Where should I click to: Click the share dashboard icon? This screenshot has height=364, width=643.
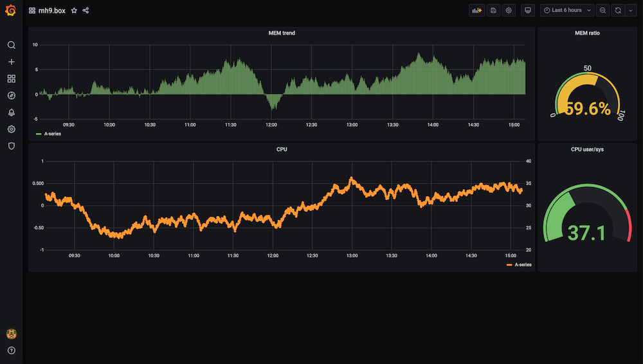(x=86, y=11)
